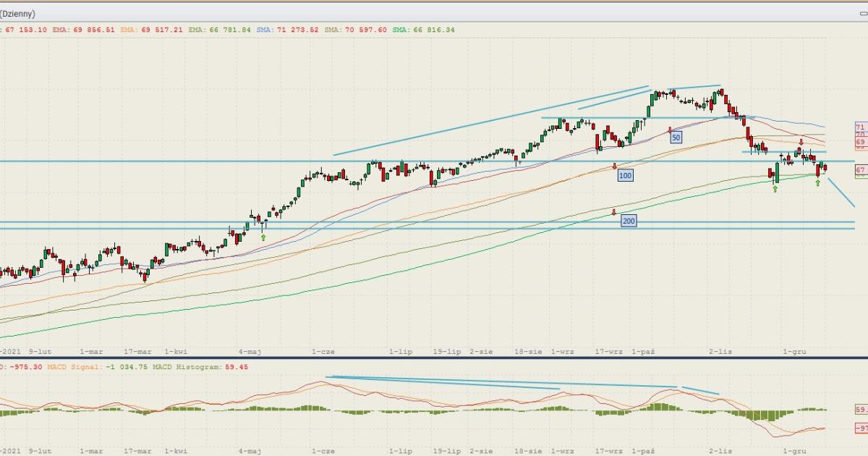Image resolution: width=868 pixels, height=456 pixels.
Task: Click the boxed 50 moving average label
Action: pyautogui.click(x=676, y=137)
